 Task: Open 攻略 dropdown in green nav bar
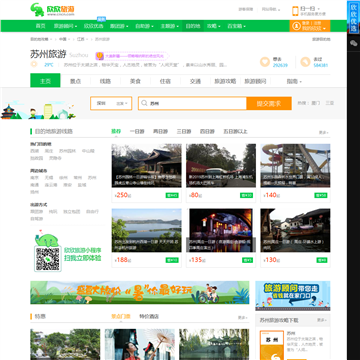[x=214, y=26]
